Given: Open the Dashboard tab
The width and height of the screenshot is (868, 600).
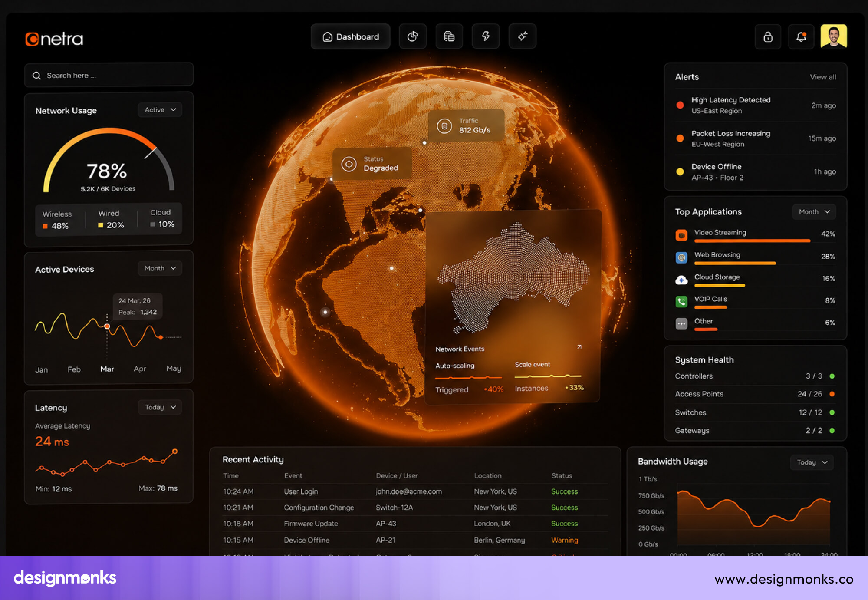Looking at the screenshot, I should 351,36.
